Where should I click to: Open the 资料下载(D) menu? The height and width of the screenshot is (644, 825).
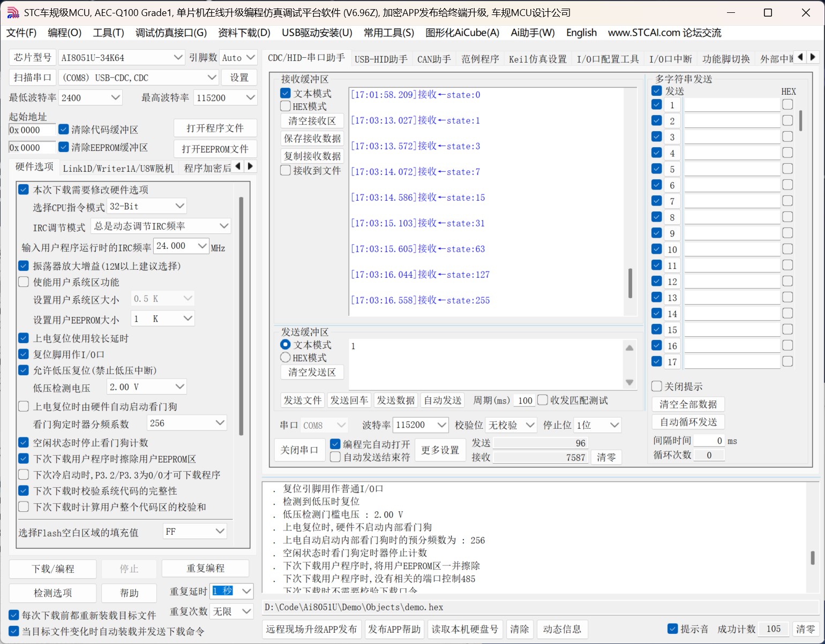coord(244,33)
